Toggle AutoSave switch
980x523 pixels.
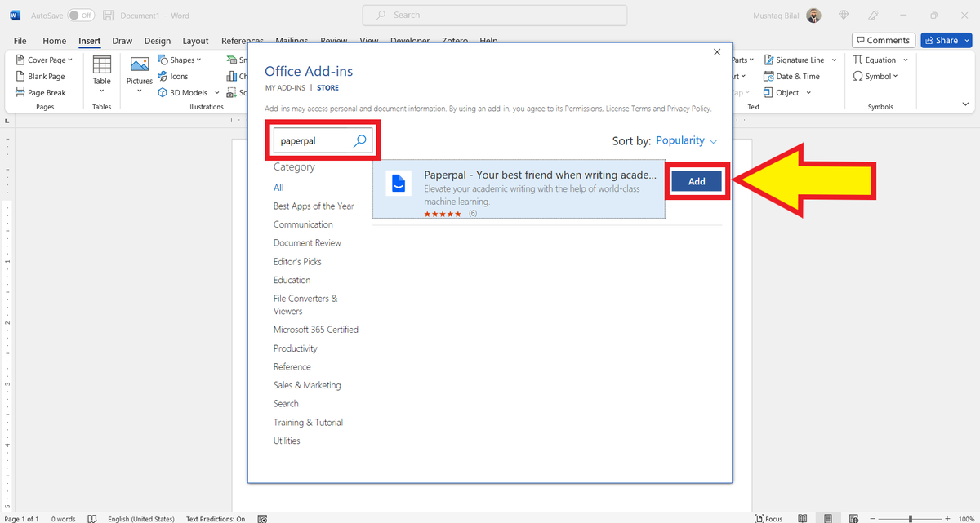coord(80,16)
